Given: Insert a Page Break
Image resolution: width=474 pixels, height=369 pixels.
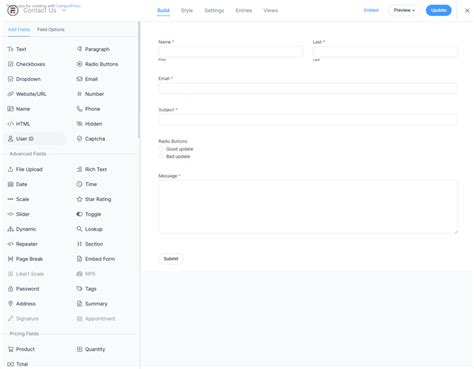Looking at the screenshot, I should (25, 259).
